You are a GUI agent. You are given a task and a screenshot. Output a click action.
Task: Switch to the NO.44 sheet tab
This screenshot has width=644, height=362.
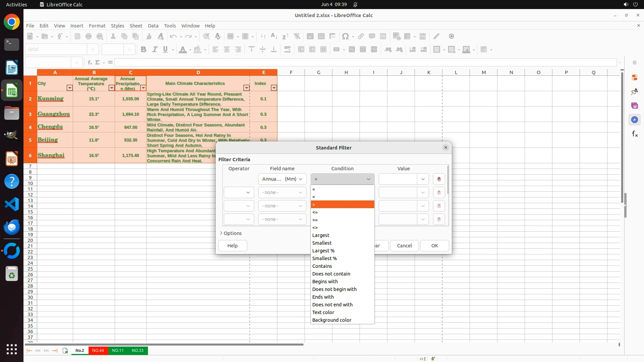click(98, 351)
